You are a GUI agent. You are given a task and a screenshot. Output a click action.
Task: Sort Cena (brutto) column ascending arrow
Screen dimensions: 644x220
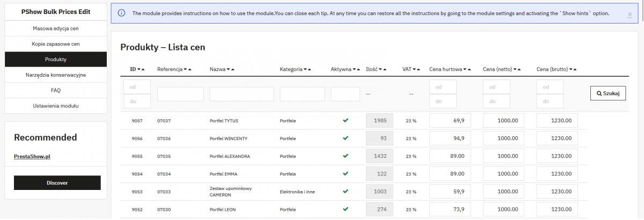pyautogui.click(x=575, y=69)
